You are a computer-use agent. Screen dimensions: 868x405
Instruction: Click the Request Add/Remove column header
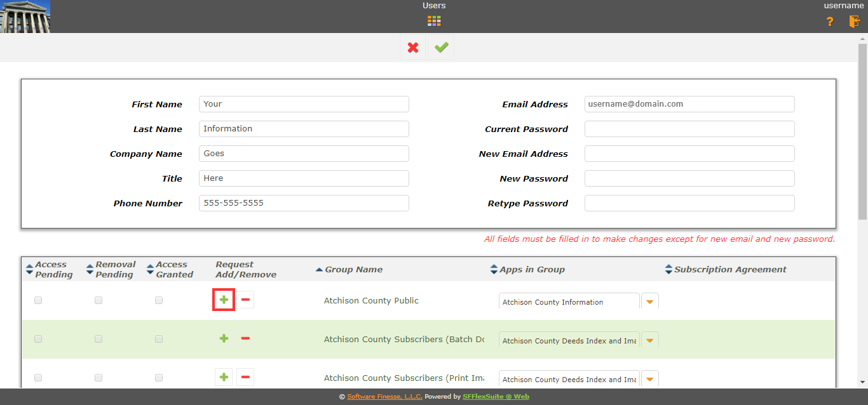[246, 270]
